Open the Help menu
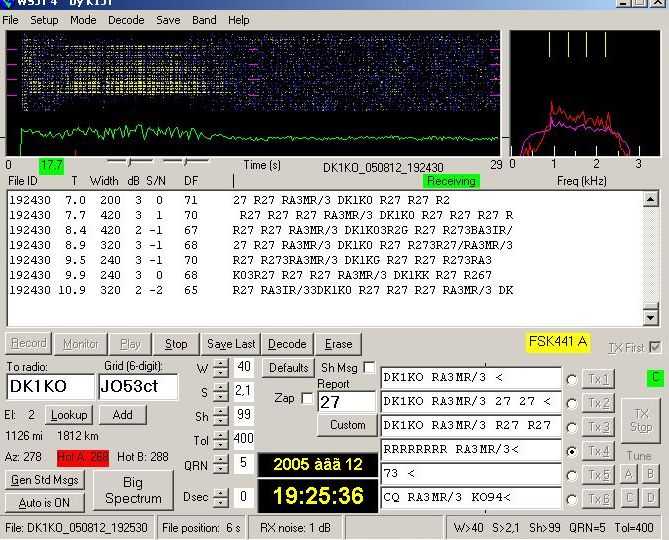Viewport: 669px width, 540px height. pos(239,20)
